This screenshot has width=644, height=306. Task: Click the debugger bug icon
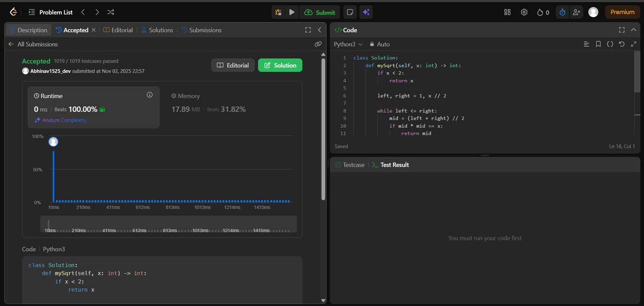(278, 12)
